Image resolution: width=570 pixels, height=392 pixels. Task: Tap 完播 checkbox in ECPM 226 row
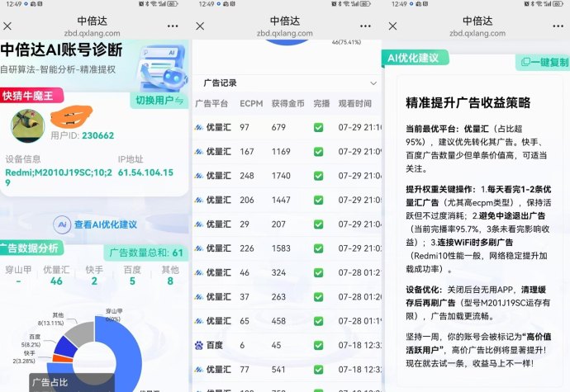[318, 248]
